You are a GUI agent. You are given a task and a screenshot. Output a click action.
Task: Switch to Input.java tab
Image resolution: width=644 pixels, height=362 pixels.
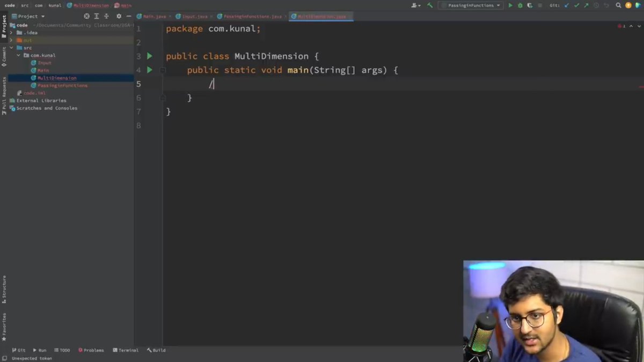coord(194,17)
